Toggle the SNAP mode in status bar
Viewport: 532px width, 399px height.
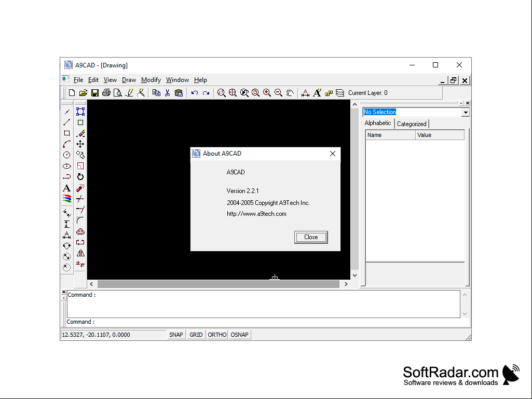coord(176,335)
